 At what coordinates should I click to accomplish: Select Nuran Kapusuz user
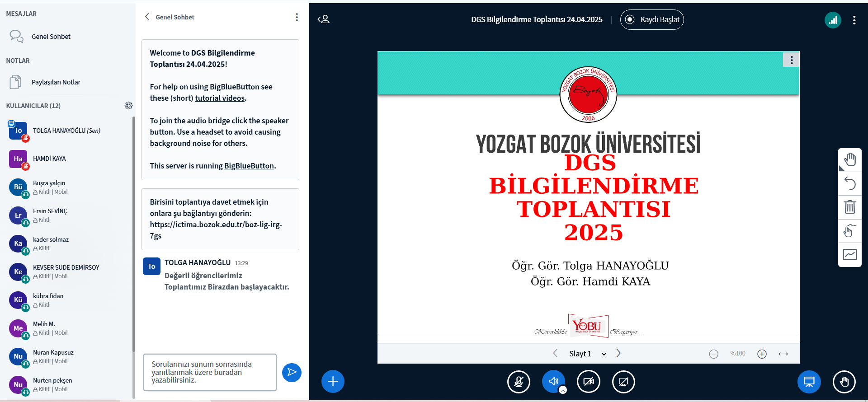[x=68, y=356]
